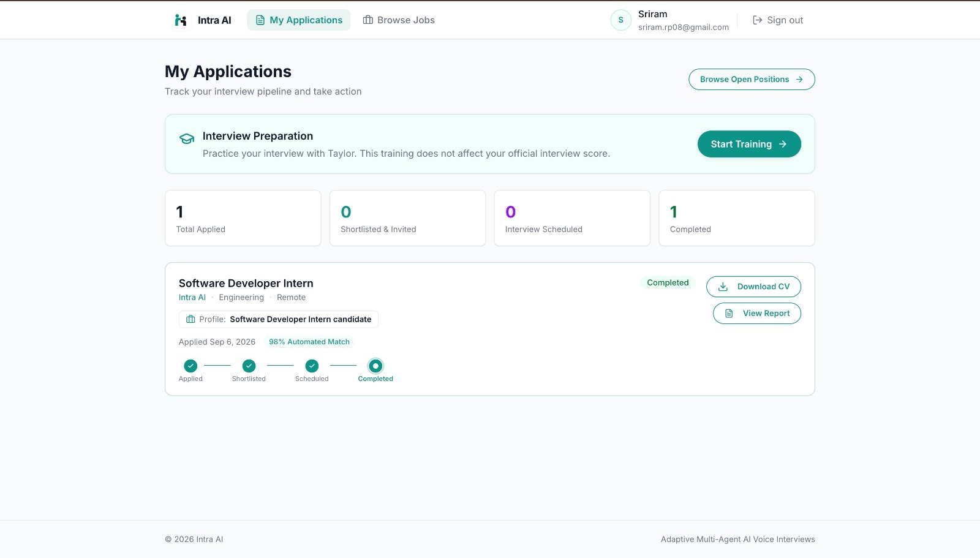
Task: Sign out of the account
Action: click(777, 20)
